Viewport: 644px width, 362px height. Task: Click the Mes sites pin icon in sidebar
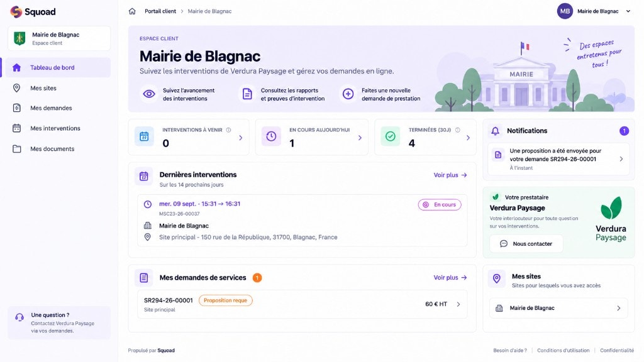pos(16,88)
